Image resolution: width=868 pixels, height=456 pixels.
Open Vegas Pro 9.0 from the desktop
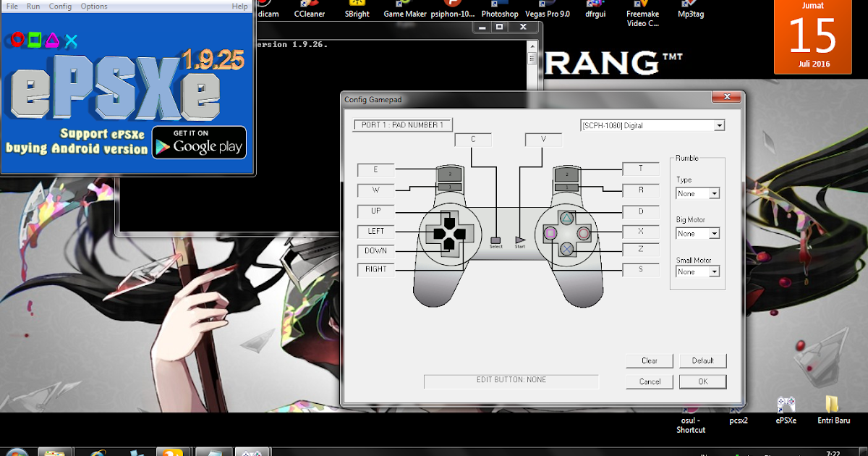[548, 9]
